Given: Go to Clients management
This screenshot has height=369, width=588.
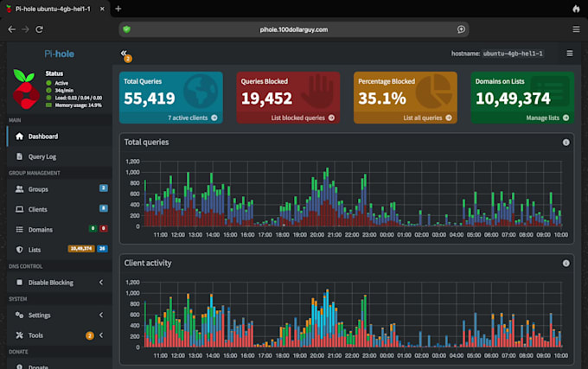Looking at the screenshot, I should [x=60, y=209].
